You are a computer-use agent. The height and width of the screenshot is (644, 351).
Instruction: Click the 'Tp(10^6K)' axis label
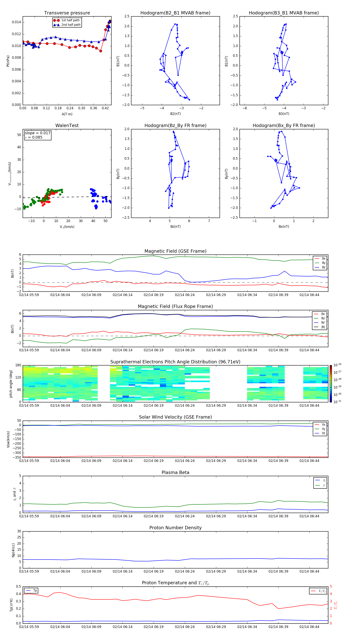coord(11,605)
